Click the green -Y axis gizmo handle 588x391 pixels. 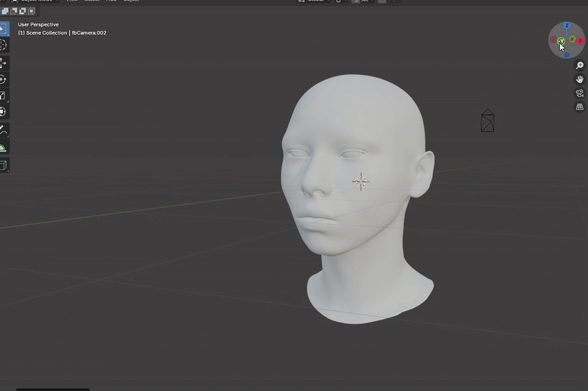click(562, 41)
